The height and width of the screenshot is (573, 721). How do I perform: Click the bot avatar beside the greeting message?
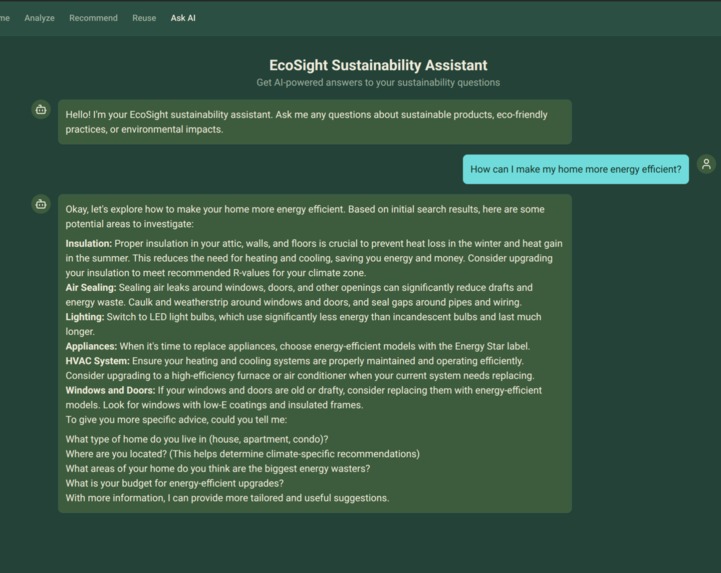(x=41, y=110)
